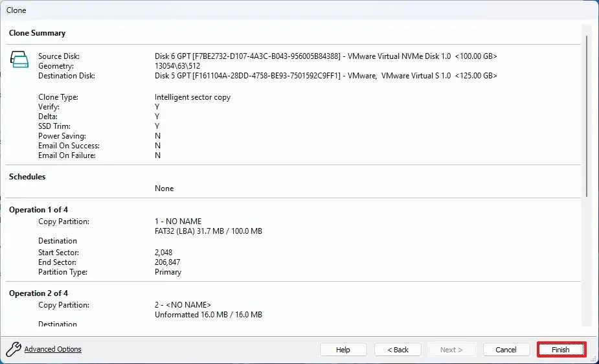599x364 pixels.
Task: Select the Operation 1 of 4 heading
Action: [x=38, y=210]
